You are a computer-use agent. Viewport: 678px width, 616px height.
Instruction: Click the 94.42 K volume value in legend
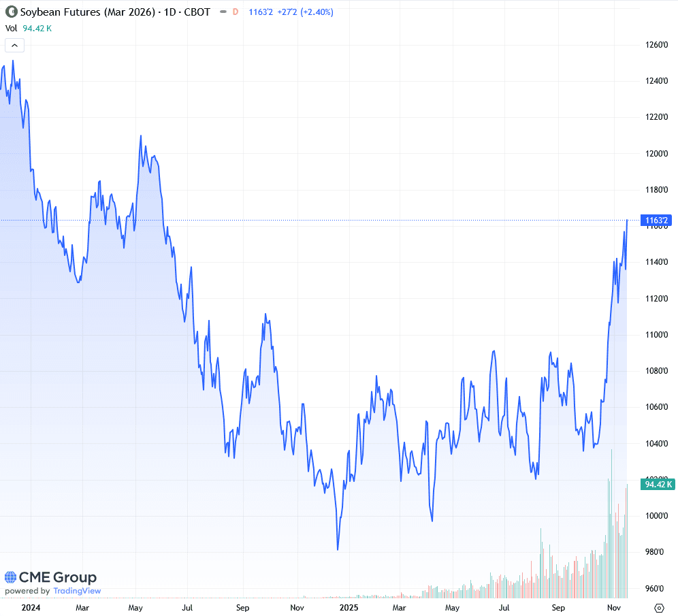coord(38,28)
